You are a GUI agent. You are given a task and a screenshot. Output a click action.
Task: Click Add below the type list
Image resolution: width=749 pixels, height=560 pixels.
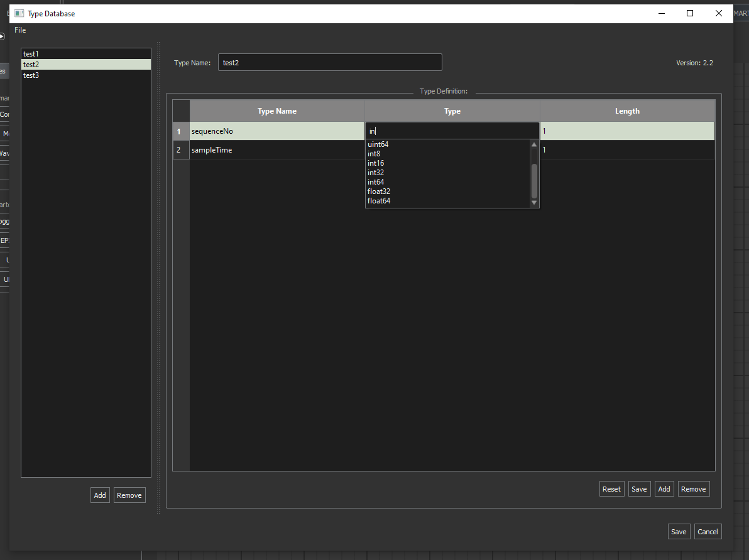(x=100, y=495)
